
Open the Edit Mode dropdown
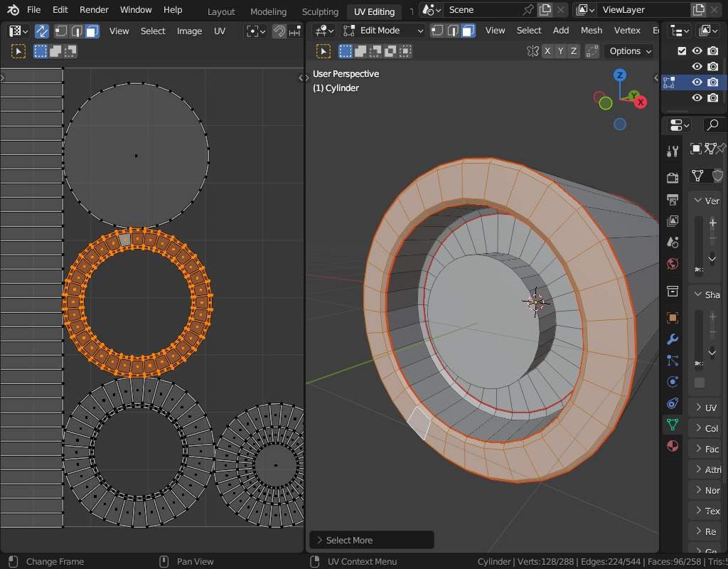pyautogui.click(x=382, y=31)
